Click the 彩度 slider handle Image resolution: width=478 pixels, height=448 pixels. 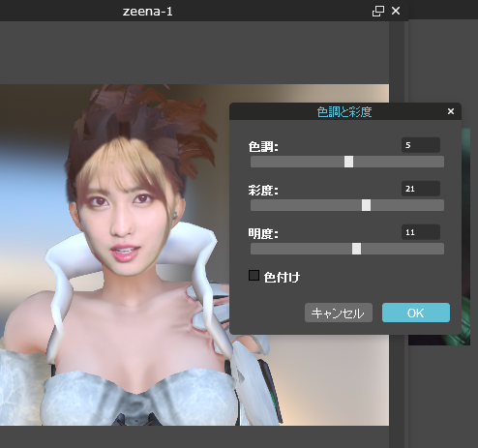pyautogui.click(x=366, y=205)
